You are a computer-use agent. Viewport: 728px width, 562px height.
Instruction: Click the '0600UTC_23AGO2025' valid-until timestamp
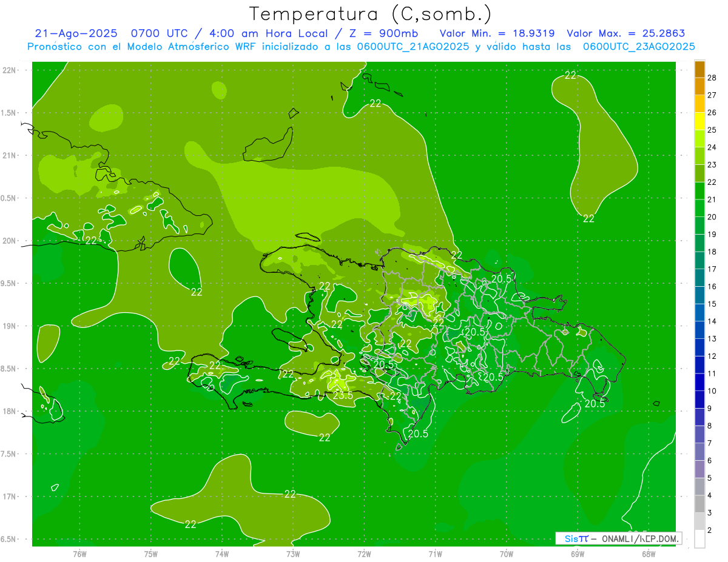click(x=639, y=47)
